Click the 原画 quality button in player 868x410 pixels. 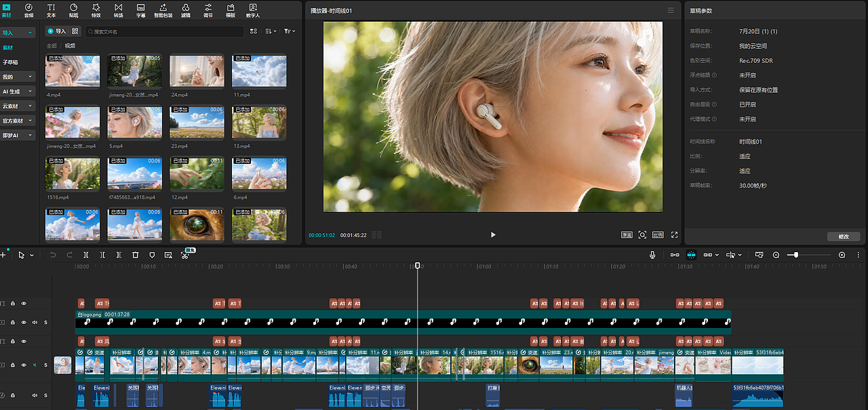[627, 234]
